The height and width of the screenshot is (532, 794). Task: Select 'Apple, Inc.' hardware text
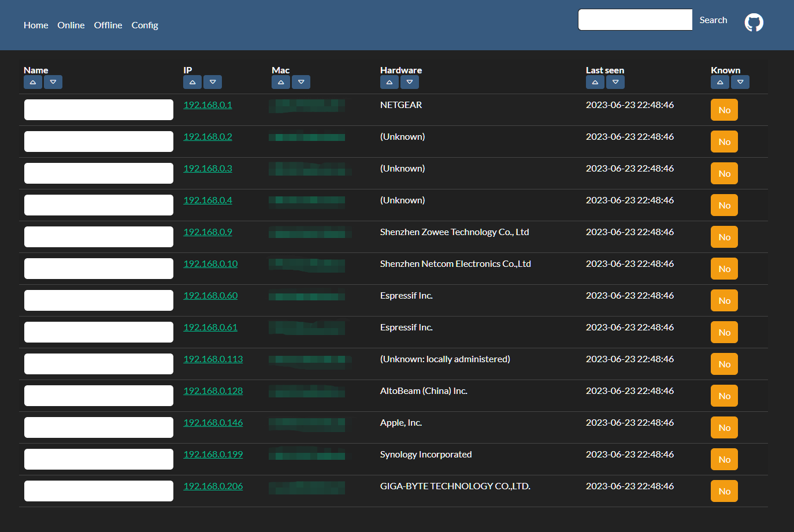point(401,423)
